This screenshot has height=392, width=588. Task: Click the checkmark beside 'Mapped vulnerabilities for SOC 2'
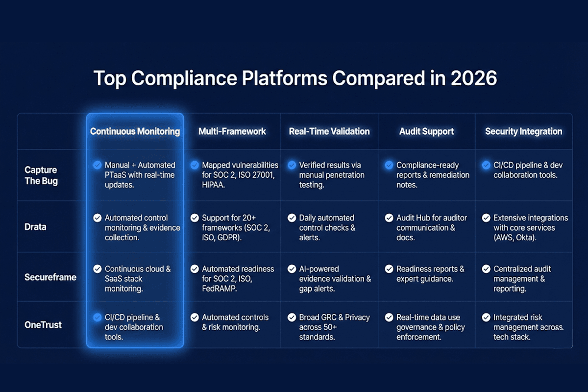click(194, 165)
